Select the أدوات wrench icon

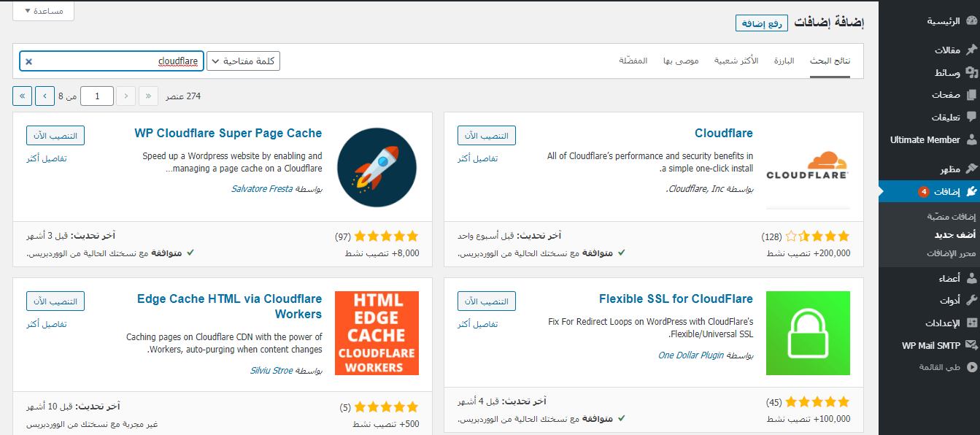[x=971, y=300]
